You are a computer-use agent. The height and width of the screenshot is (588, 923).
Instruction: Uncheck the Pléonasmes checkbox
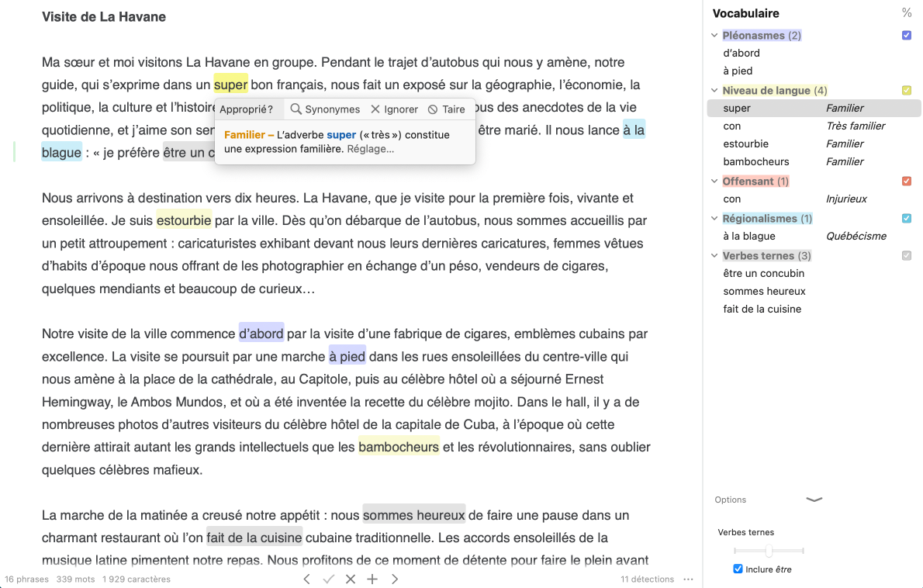[x=907, y=36]
